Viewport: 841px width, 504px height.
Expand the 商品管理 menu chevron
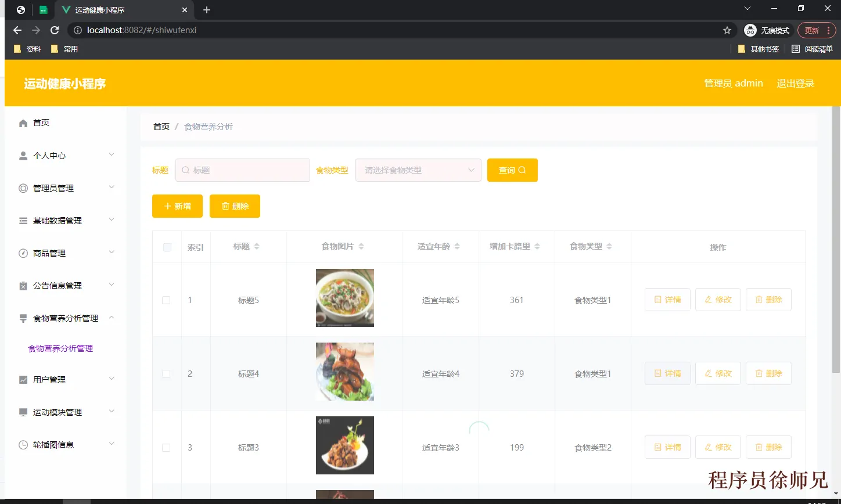coord(112,252)
